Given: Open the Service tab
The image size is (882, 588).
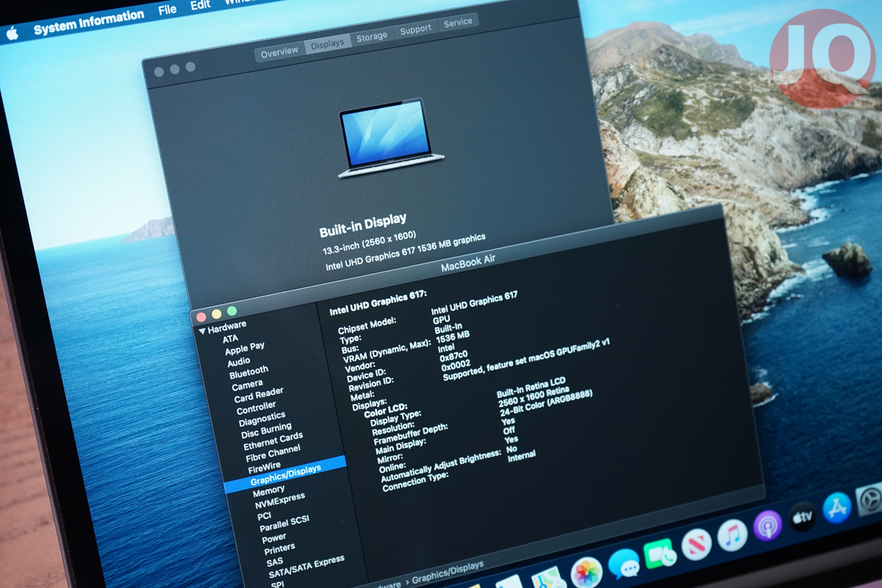Looking at the screenshot, I should click(x=458, y=22).
